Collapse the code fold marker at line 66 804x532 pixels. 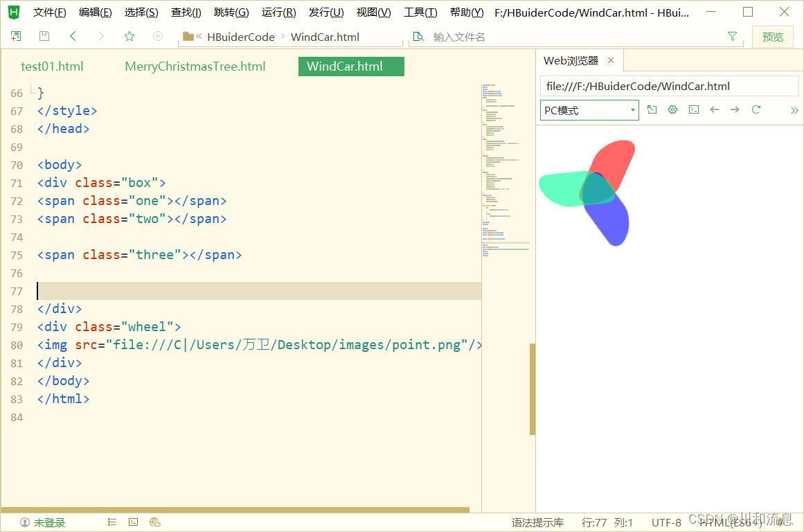click(x=32, y=91)
